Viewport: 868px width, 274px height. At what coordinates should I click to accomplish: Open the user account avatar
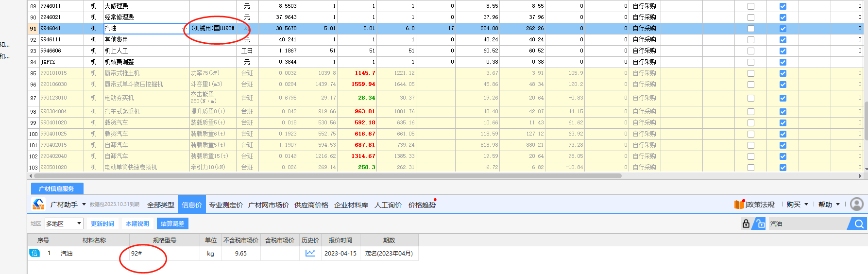(857, 205)
